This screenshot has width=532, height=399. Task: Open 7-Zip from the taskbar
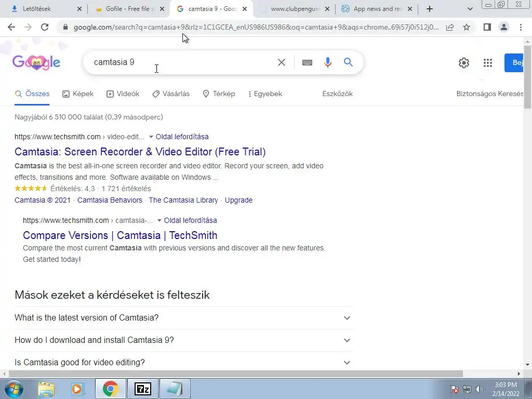tap(142, 389)
